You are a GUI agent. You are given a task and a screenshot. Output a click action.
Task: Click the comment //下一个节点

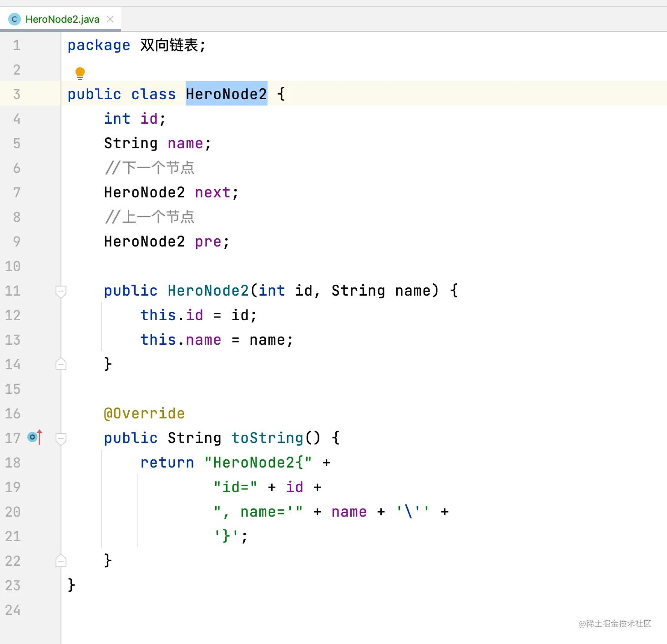[x=149, y=168]
